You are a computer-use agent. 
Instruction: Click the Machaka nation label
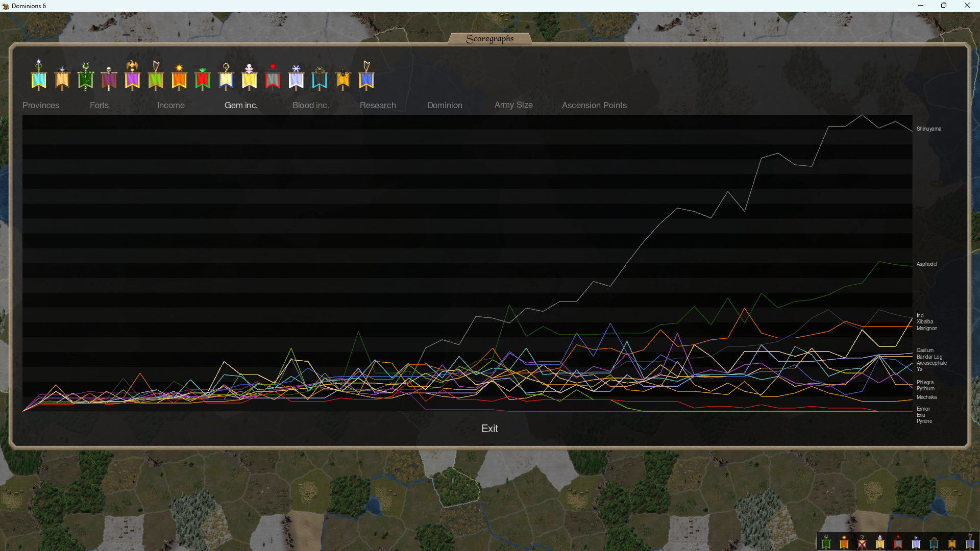(926, 397)
